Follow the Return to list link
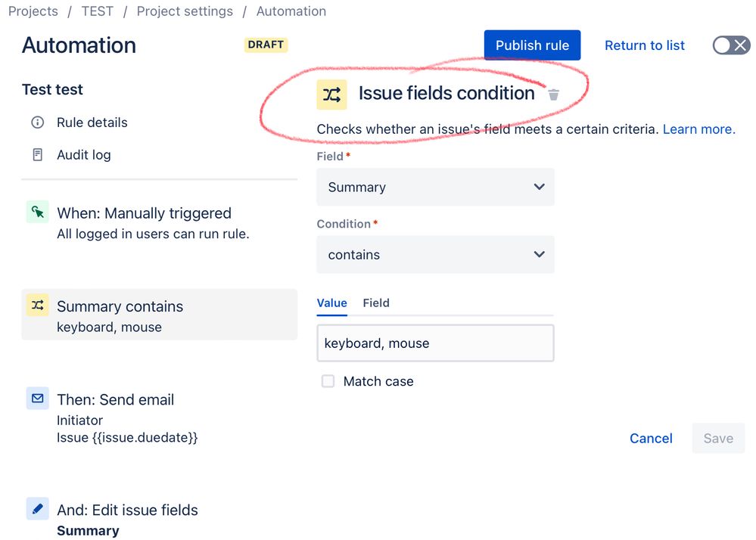756x540 pixels. click(645, 45)
